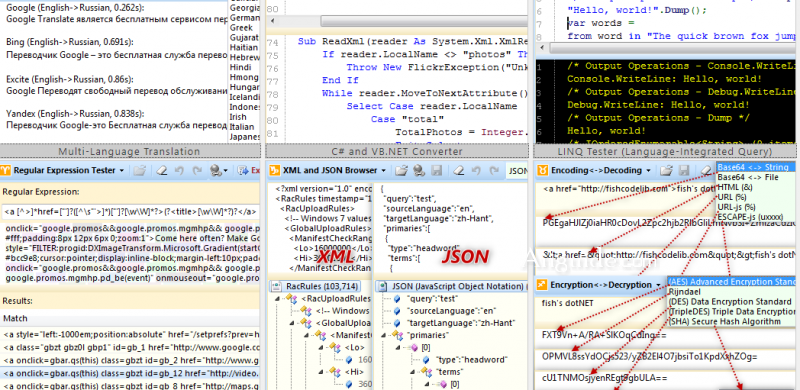Select Hmong in the language list
Image resolution: width=800 pixels, height=390 pixels.
[244, 77]
